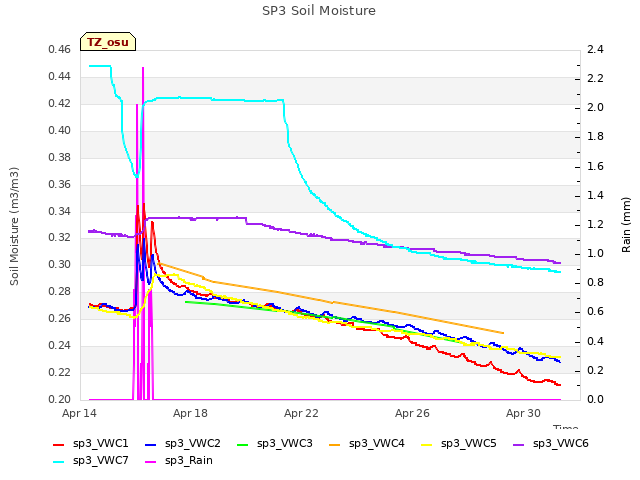Click the sp3_VWC7 cyan legend swatch

59,462
